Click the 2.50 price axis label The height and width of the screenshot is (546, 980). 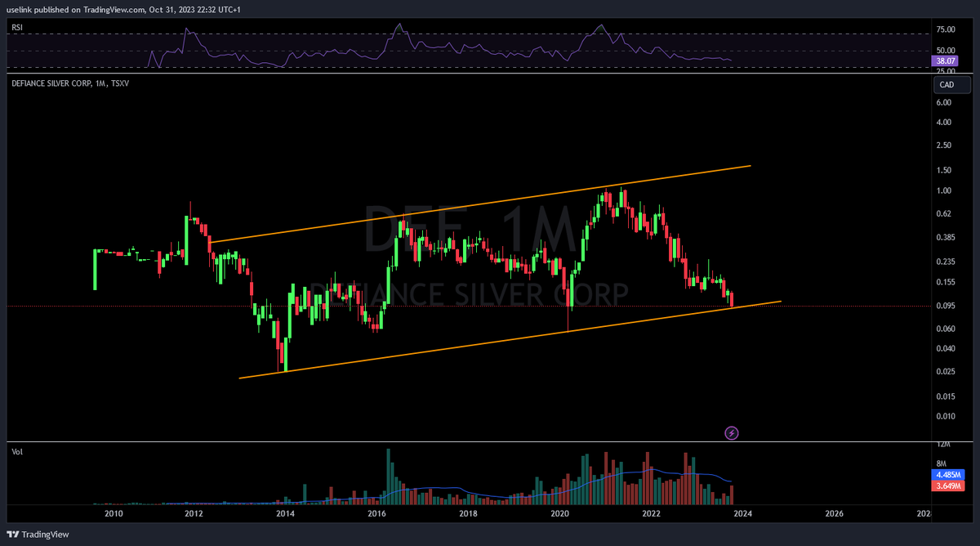944,145
